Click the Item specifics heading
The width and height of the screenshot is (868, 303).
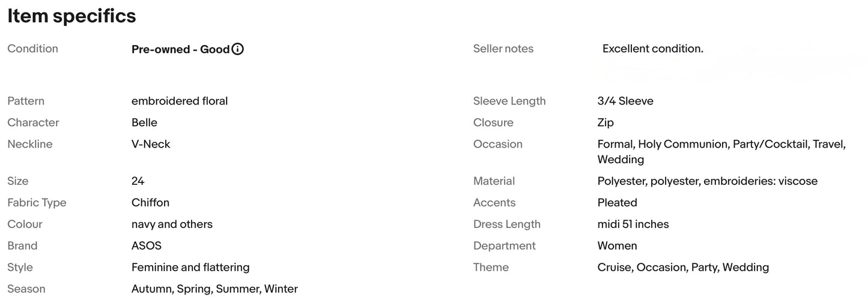tap(71, 16)
